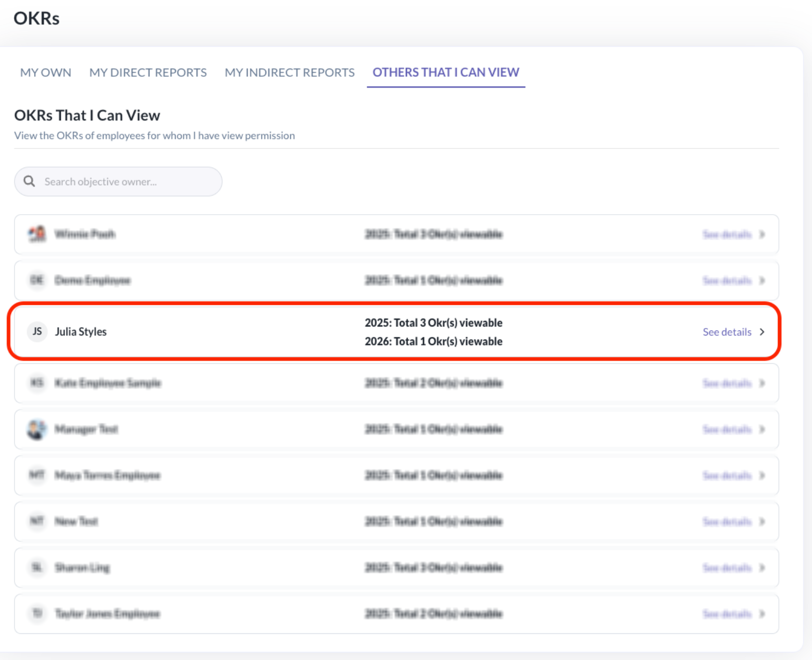The height and width of the screenshot is (660, 812).
Task: Open See details for Demo Employee
Action: (x=727, y=280)
